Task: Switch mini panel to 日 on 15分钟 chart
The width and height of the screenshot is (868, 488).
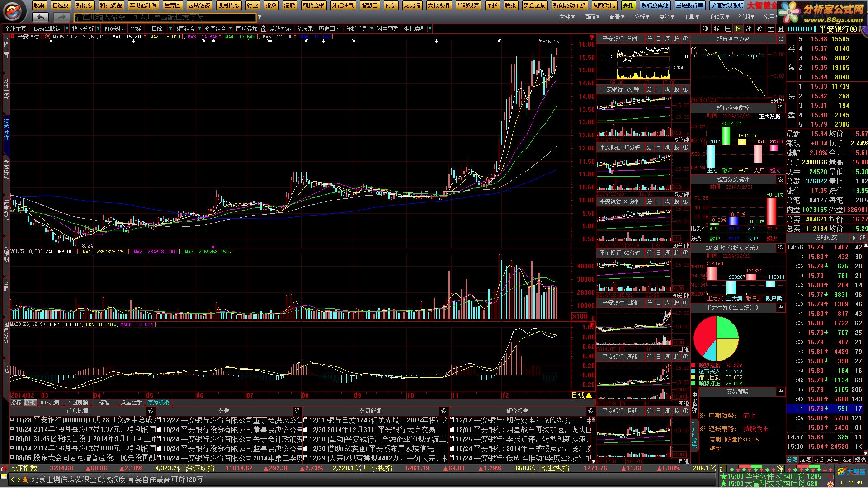Action: [x=658, y=147]
